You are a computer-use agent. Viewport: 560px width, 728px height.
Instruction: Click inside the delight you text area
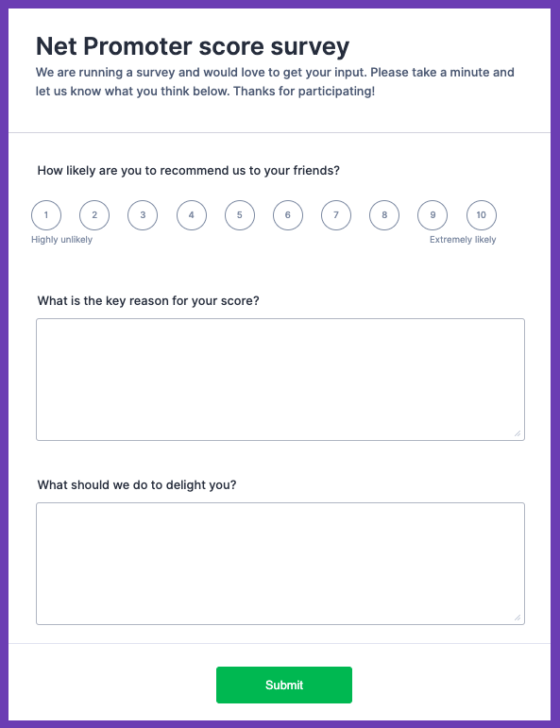click(x=280, y=564)
